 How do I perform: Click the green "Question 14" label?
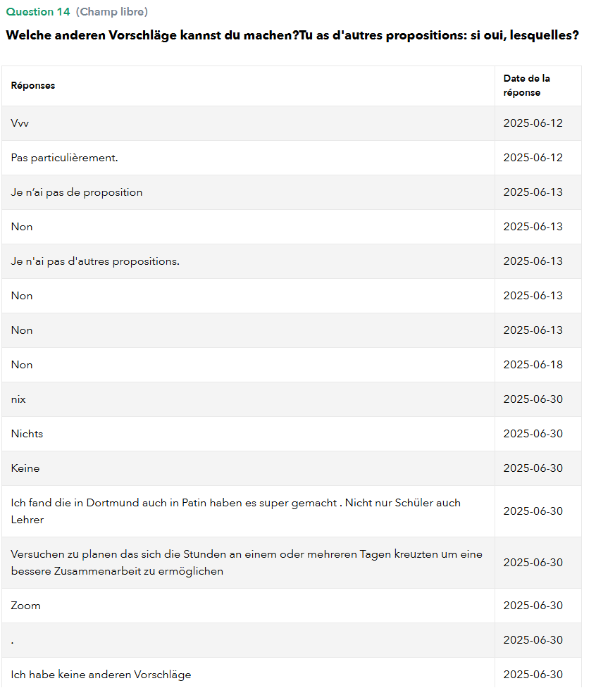point(37,12)
